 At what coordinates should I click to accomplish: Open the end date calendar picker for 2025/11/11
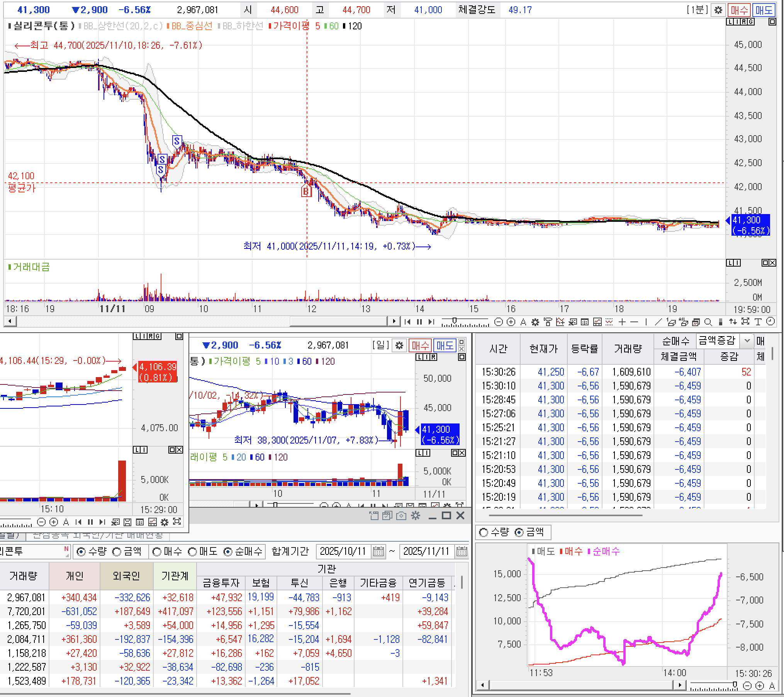tap(462, 552)
